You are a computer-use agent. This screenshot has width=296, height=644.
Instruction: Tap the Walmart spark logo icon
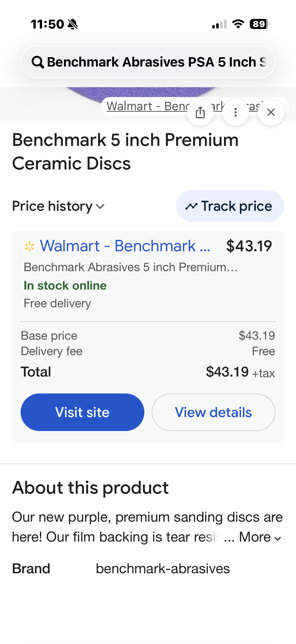(29, 247)
